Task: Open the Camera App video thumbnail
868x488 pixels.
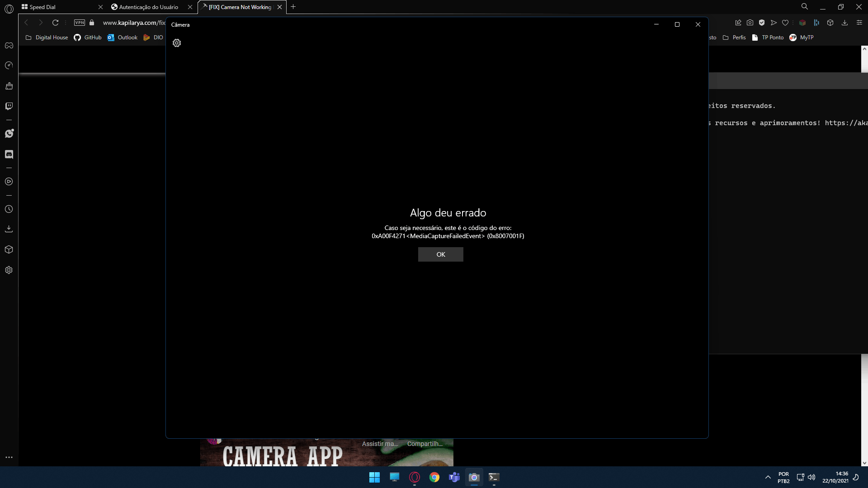Action: pos(326,453)
